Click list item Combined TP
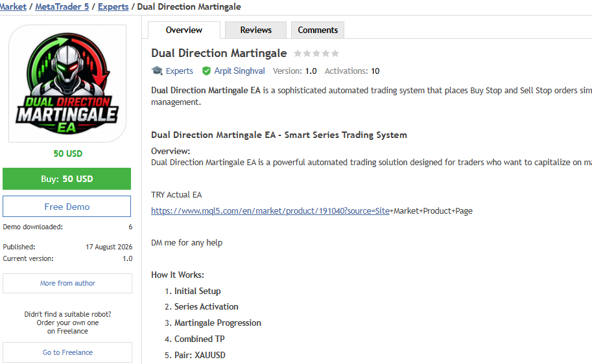This screenshot has width=592, height=364. coord(199,339)
